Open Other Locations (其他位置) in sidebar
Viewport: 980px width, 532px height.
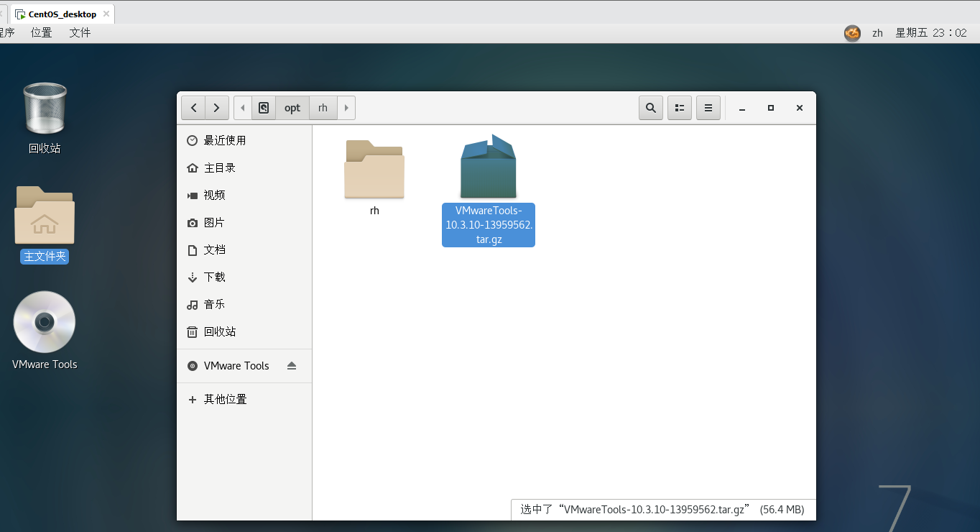pyautogui.click(x=244, y=399)
